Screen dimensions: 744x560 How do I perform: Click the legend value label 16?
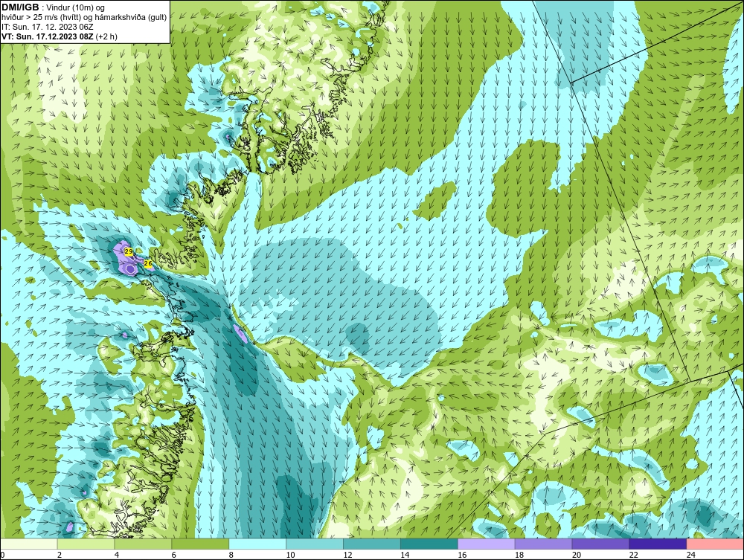tap(462, 555)
